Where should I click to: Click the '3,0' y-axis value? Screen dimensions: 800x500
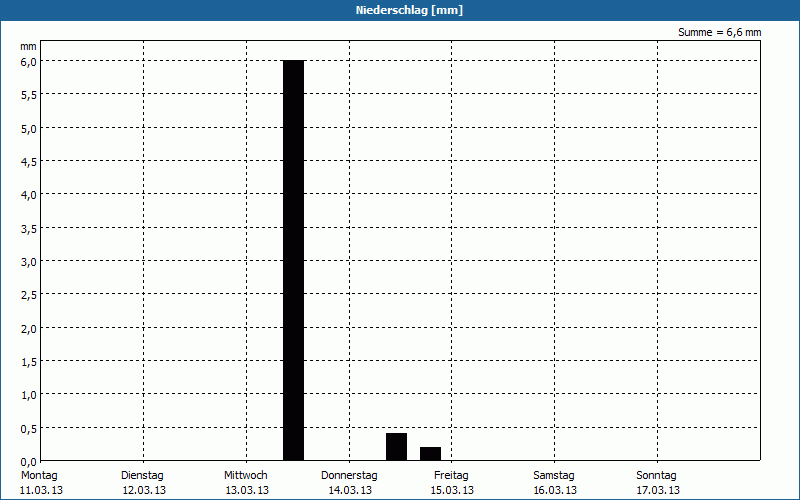[29, 262]
